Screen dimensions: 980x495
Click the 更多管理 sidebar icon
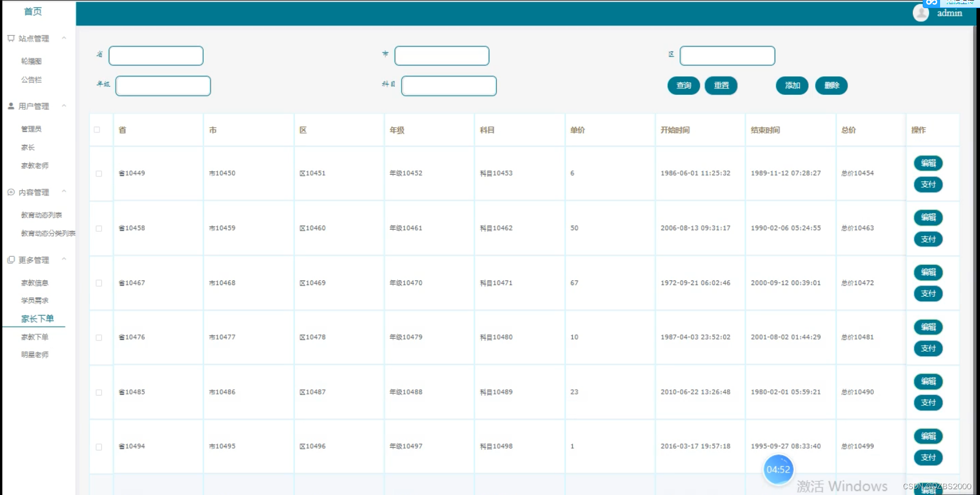pos(11,260)
